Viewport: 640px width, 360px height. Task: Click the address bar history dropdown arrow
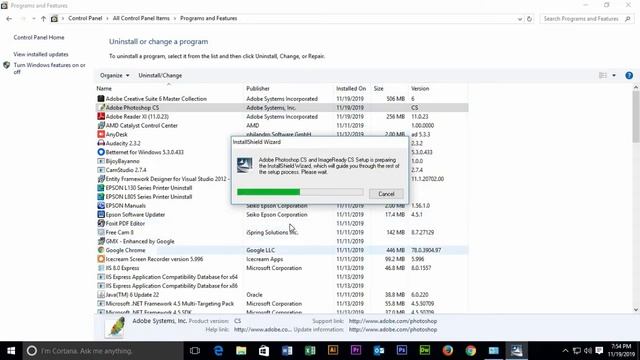point(520,19)
